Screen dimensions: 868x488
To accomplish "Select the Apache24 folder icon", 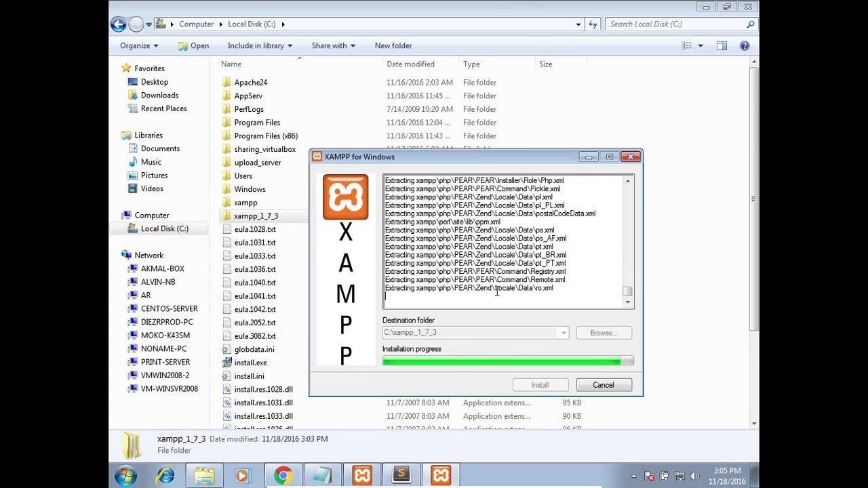I will (x=226, y=82).
